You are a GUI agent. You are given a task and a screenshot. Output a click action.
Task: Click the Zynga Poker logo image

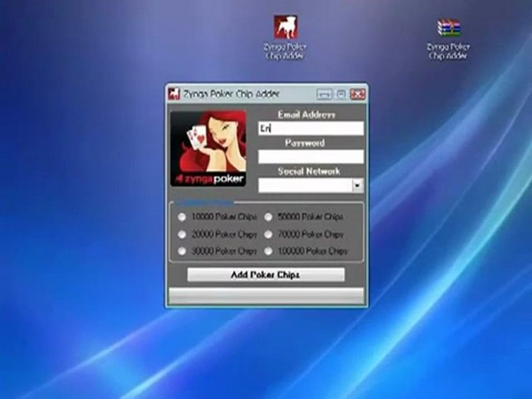tap(208, 149)
